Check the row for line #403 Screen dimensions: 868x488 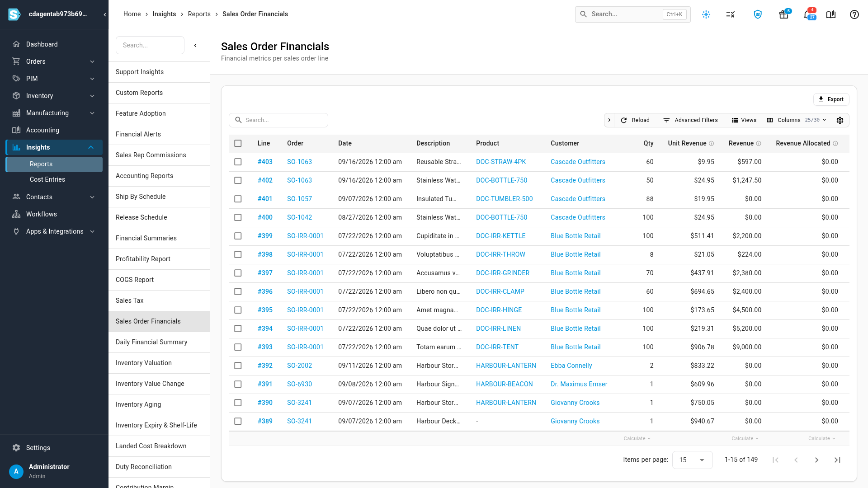click(x=238, y=162)
